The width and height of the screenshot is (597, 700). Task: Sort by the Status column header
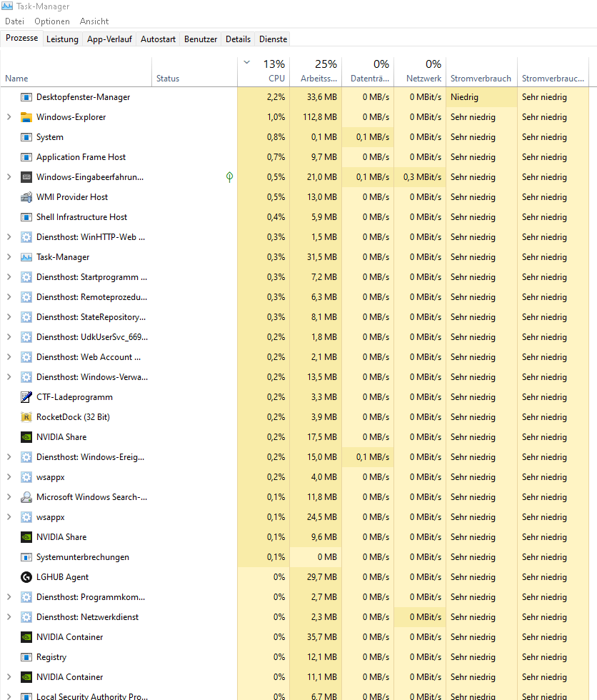194,72
